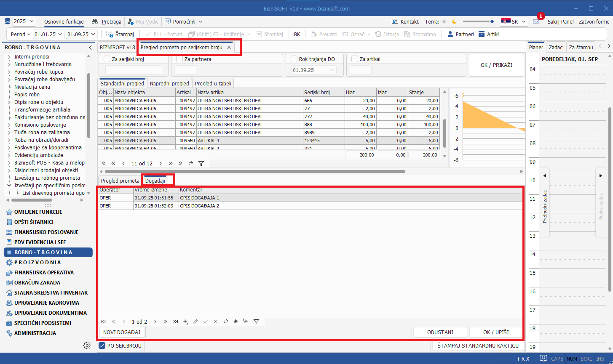Open the year 2025 dropdown
The width and height of the screenshot is (613, 364).
point(24,21)
